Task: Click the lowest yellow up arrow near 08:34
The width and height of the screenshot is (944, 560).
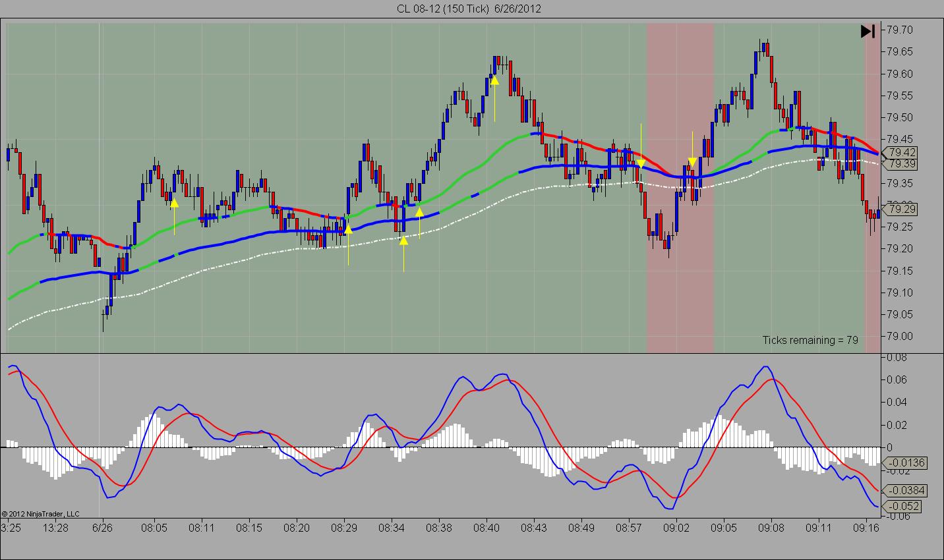Action: pyautogui.click(x=403, y=240)
